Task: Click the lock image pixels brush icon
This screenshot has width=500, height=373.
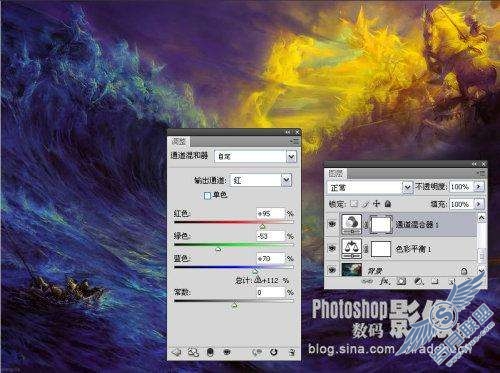Action: click(x=366, y=204)
